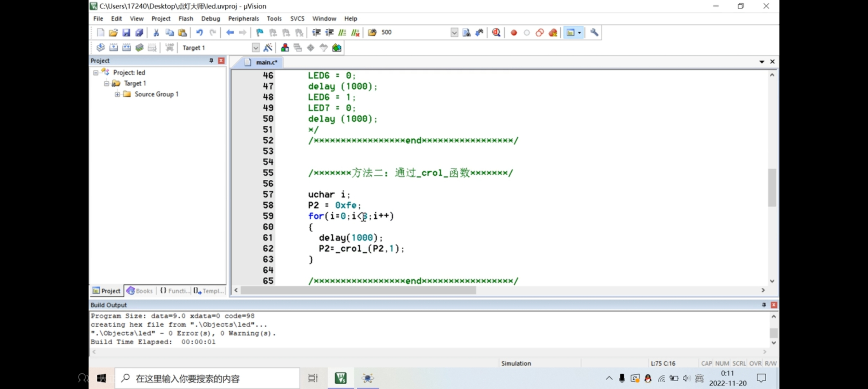Open the Flash menu
868x389 pixels.
click(186, 18)
